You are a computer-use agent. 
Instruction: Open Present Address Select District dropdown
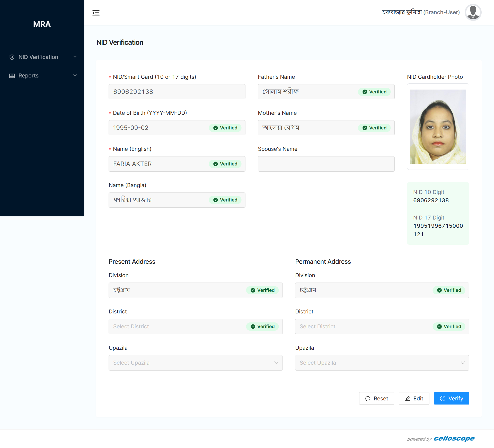click(x=178, y=327)
